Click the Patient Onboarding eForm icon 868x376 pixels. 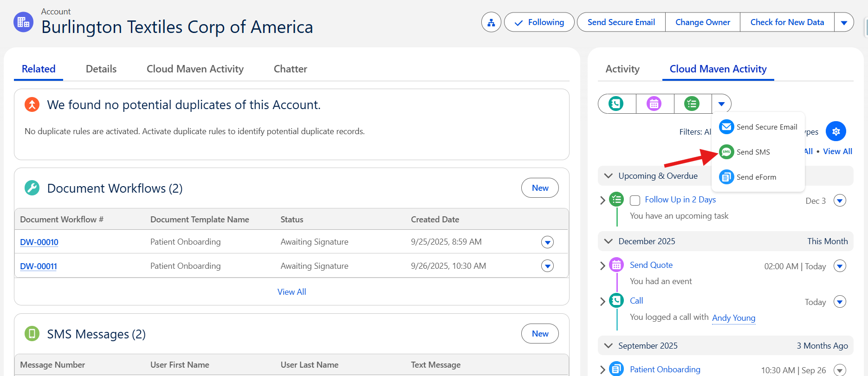pos(616,369)
